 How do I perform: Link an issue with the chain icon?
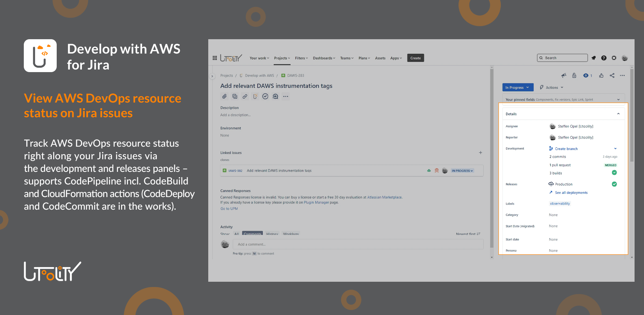pos(245,97)
